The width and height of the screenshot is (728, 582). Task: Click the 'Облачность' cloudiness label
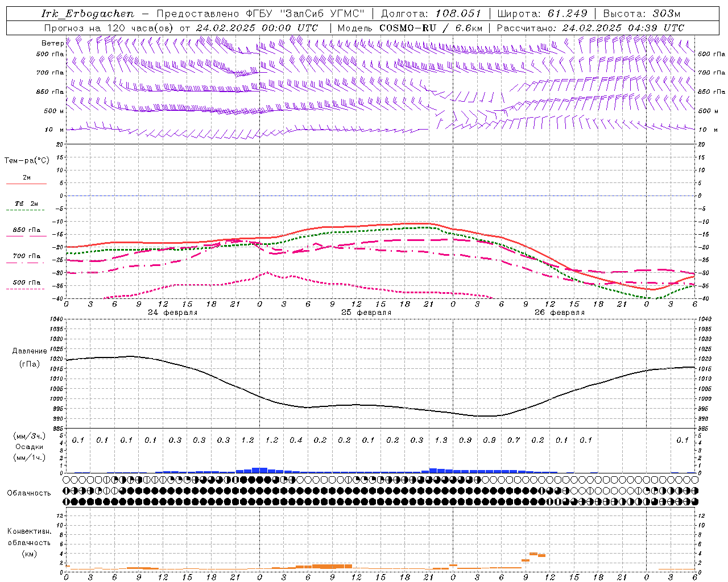29,493
